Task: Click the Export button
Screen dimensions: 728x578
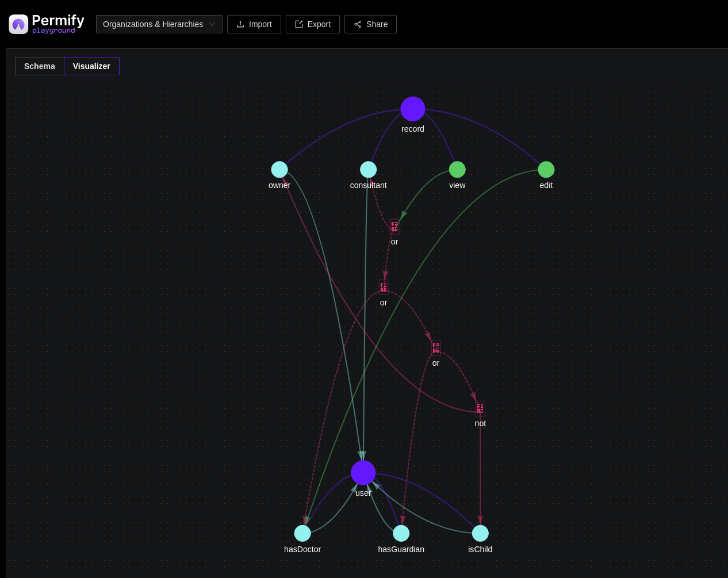Action: tap(312, 24)
